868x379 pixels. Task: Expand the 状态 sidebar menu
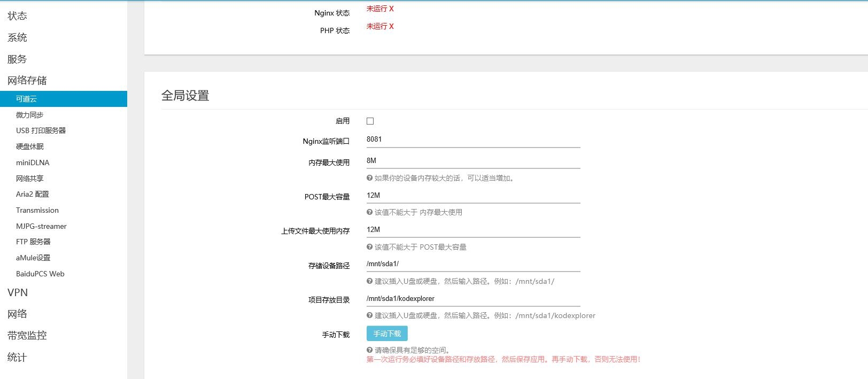click(17, 16)
